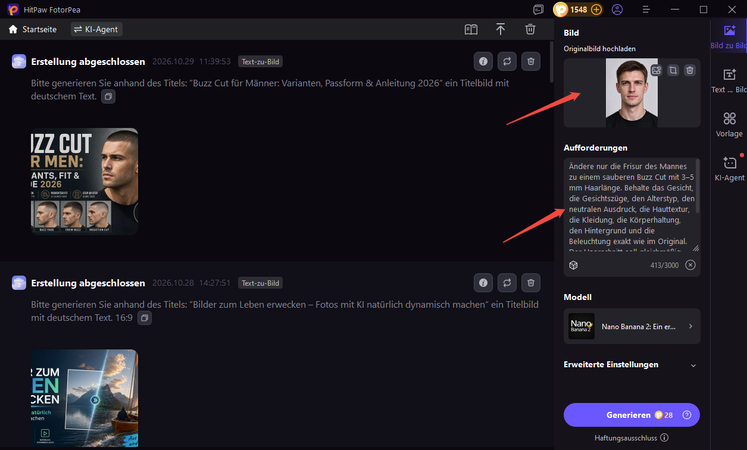Remove the uploaded portrait photo
Viewport: 747px width, 450px height.
coord(689,70)
